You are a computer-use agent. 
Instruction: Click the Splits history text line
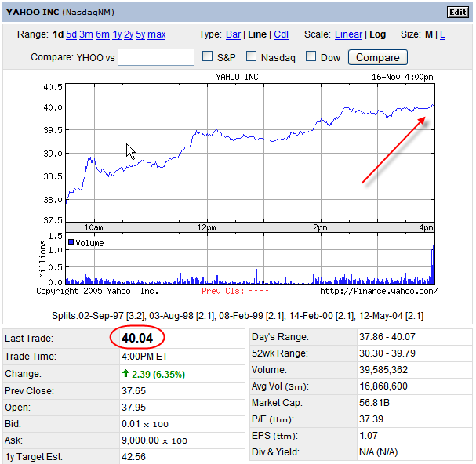point(238,316)
